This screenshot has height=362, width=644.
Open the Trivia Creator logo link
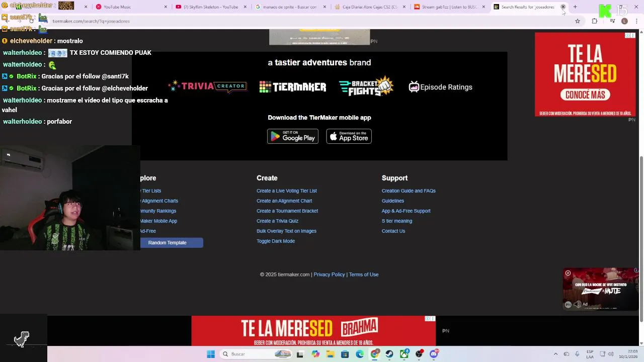tap(207, 86)
